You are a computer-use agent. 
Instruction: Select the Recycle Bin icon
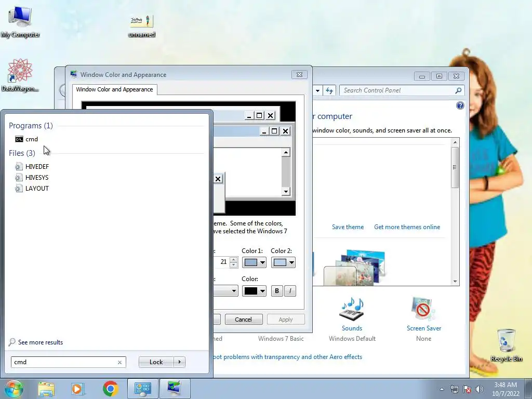point(506,345)
